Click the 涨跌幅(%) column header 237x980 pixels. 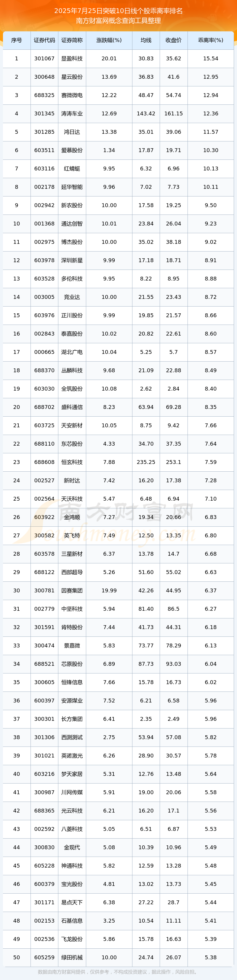point(109,40)
